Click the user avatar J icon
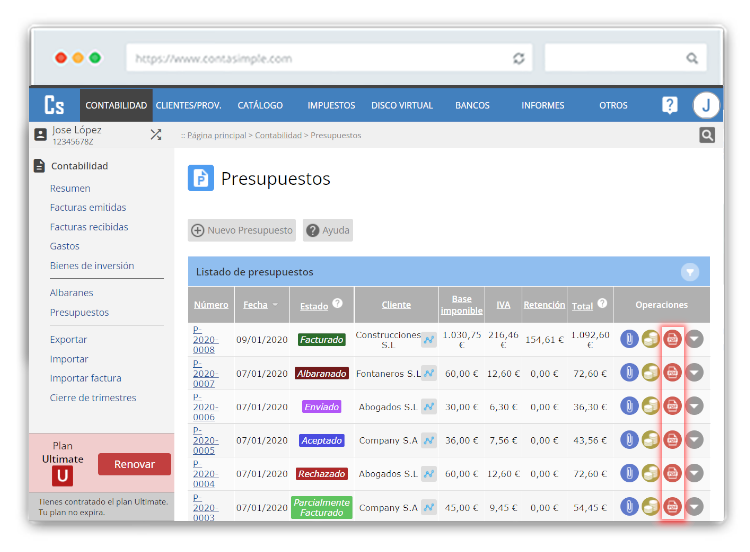The height and width of the screenshot is (552, 750). click(706, 105)
